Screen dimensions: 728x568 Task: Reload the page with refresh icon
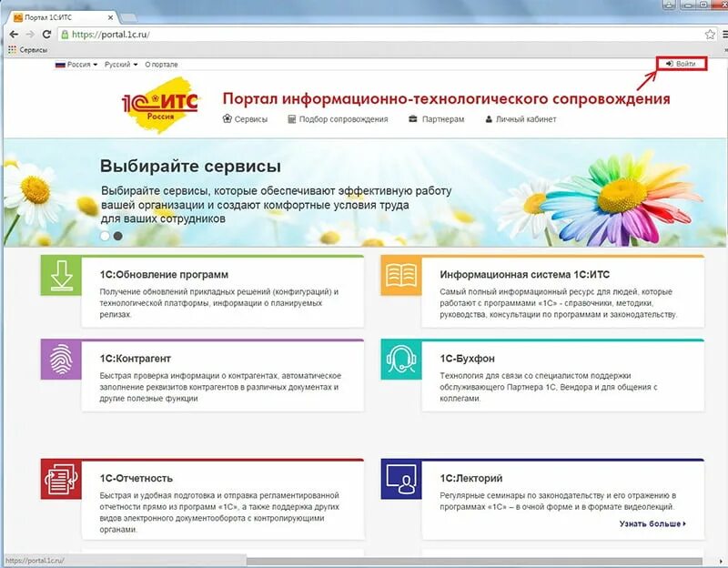tap(46, 35)
